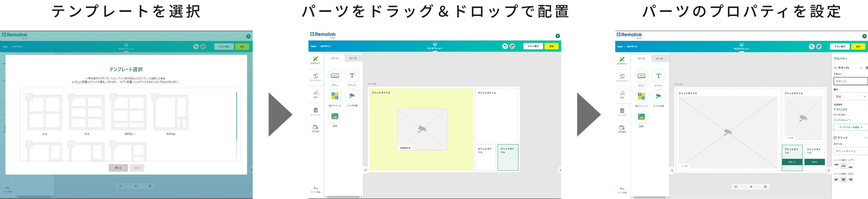Screen dimensions: 868x199
Task: Open ワークフロー1 link in プロパティ panel
Action: pos(840,119)
